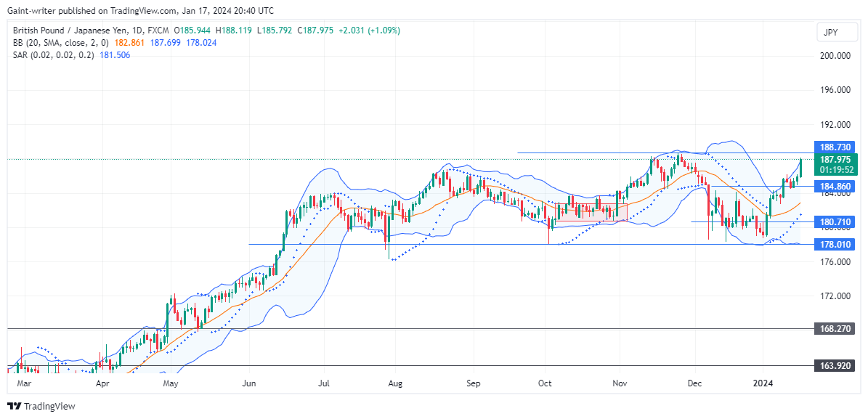Select the 188.730 price level label
Viewport: 868px width, 419px height.
point(836,147)
